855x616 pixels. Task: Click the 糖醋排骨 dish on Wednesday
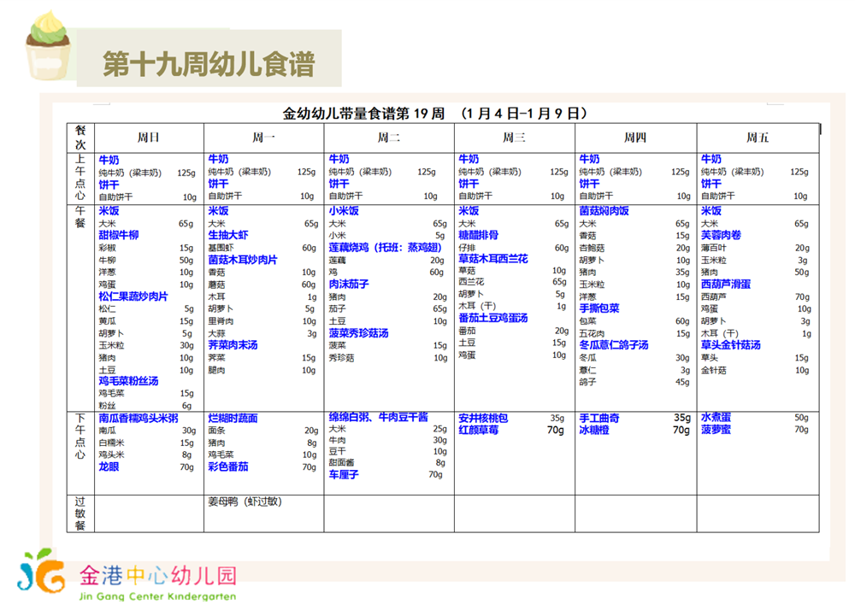coord(479,235)
